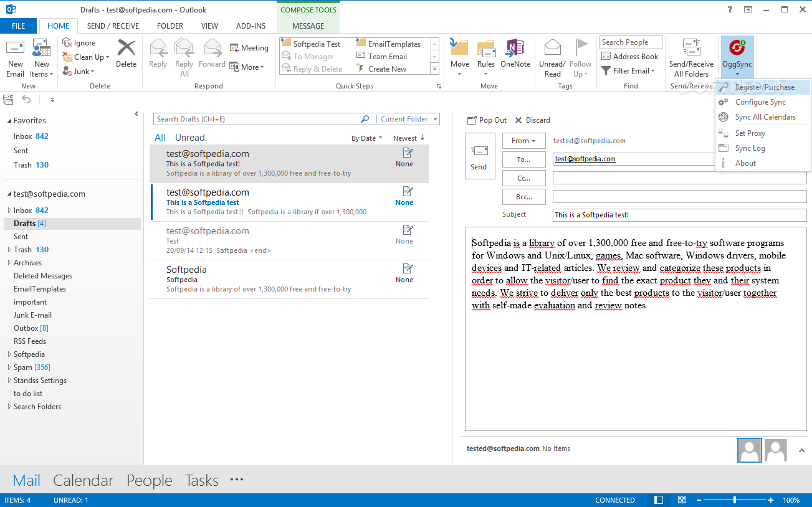Click zoom in plus button
The height and width of the screenshot is (507, 812).
[771, 500]
